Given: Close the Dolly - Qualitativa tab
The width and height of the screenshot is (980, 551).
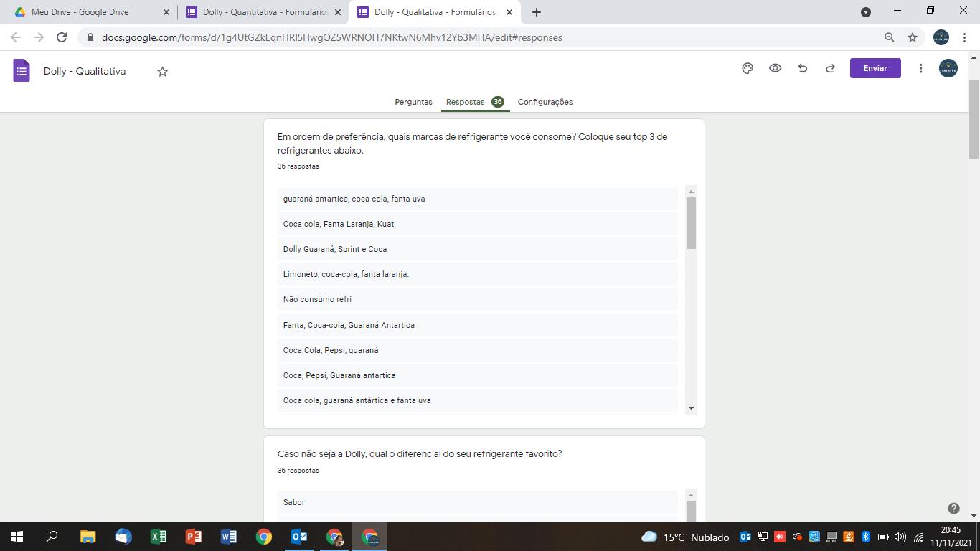Looking at the screenshot, I should tap(509, 12).
